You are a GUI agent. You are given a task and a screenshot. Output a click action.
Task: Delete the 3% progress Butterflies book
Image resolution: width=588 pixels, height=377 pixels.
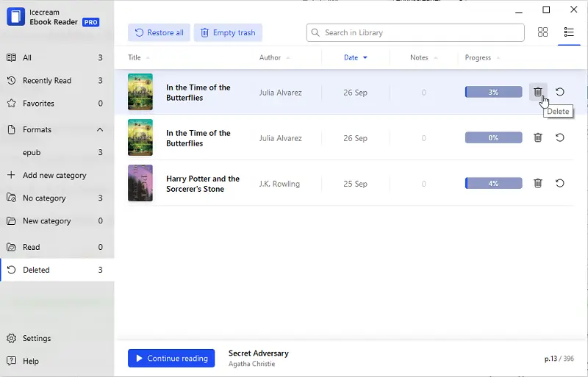click(x=538, y=92)
